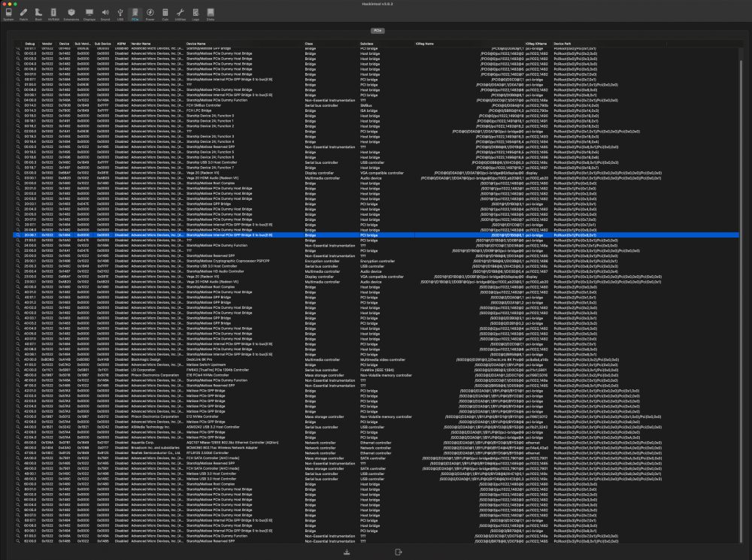Open the Calc section in the toolbar
The width and height of the screenshot is (752, 560).
[165, 14]
